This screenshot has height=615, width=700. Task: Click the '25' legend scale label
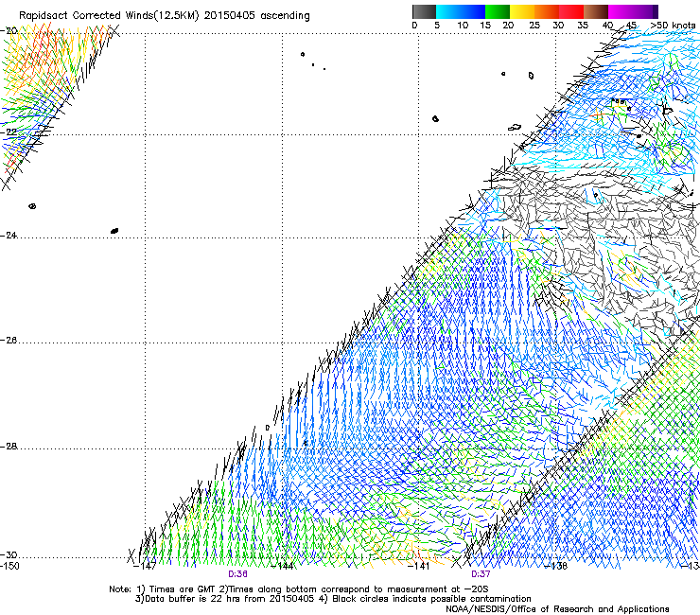pos(534,26)
